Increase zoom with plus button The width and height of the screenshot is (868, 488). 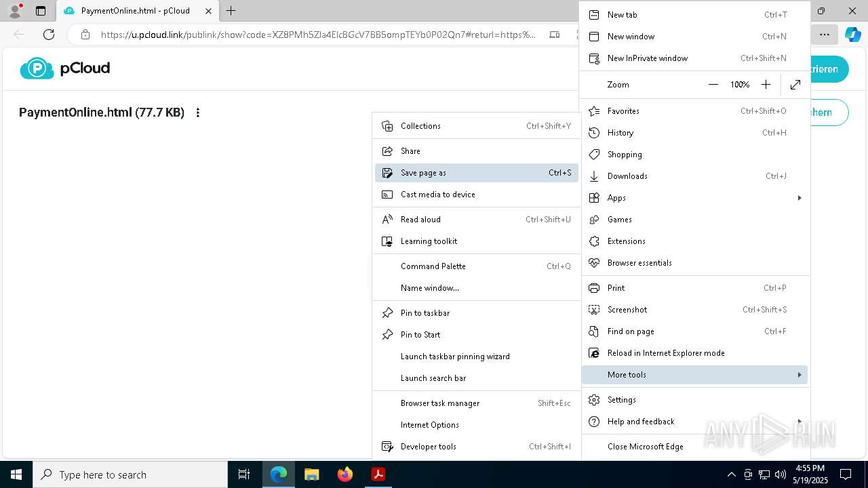pos(766,85)
